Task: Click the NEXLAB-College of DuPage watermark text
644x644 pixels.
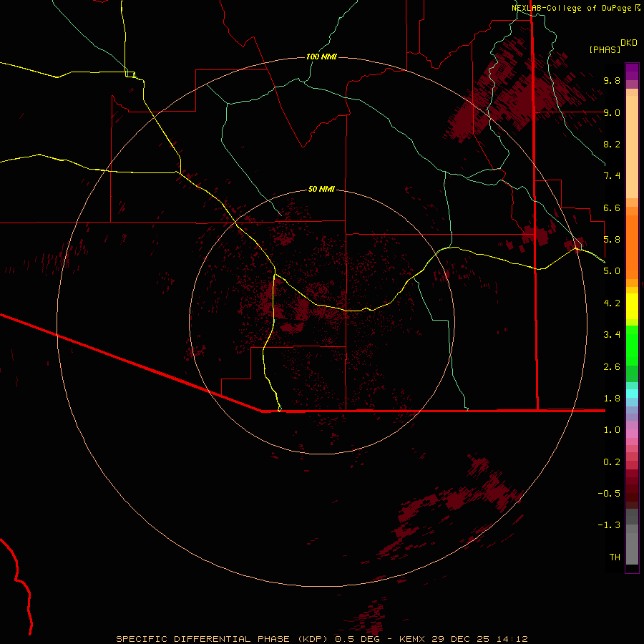Action: (571, 8)
